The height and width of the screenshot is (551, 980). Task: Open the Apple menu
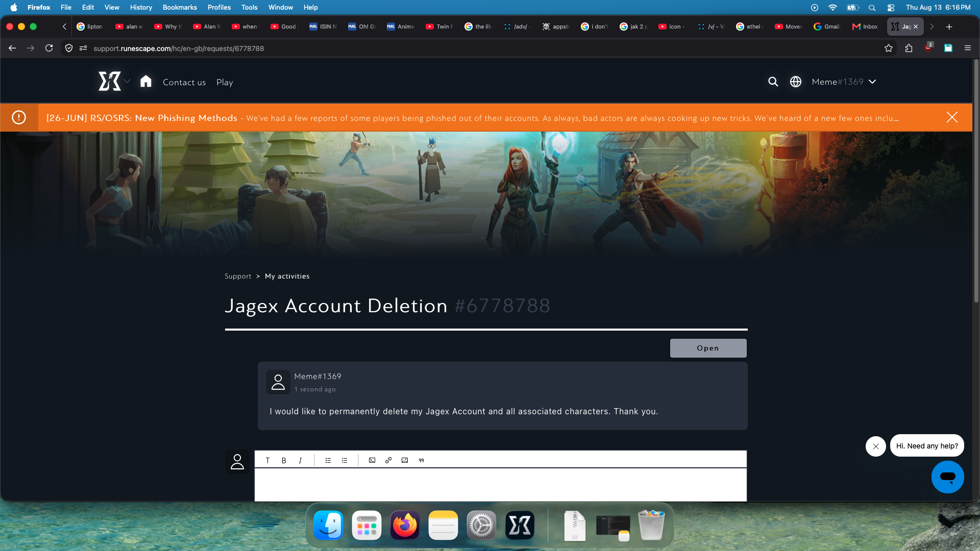coord(14,7)
